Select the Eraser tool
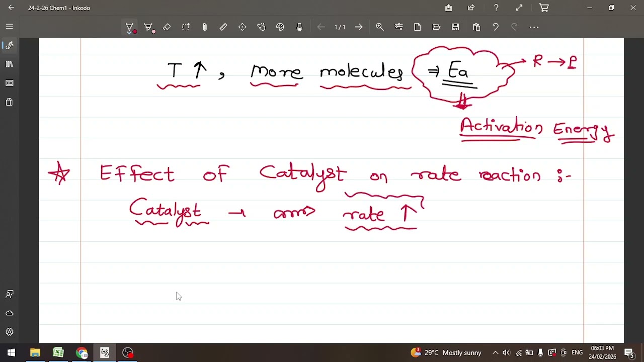This screenshot has height=362, width=644. (167, 27)
